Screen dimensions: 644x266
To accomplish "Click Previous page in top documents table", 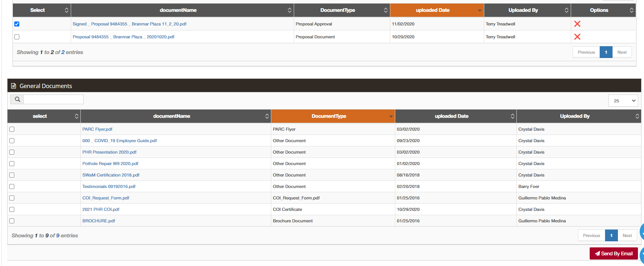I will (586, 52).
